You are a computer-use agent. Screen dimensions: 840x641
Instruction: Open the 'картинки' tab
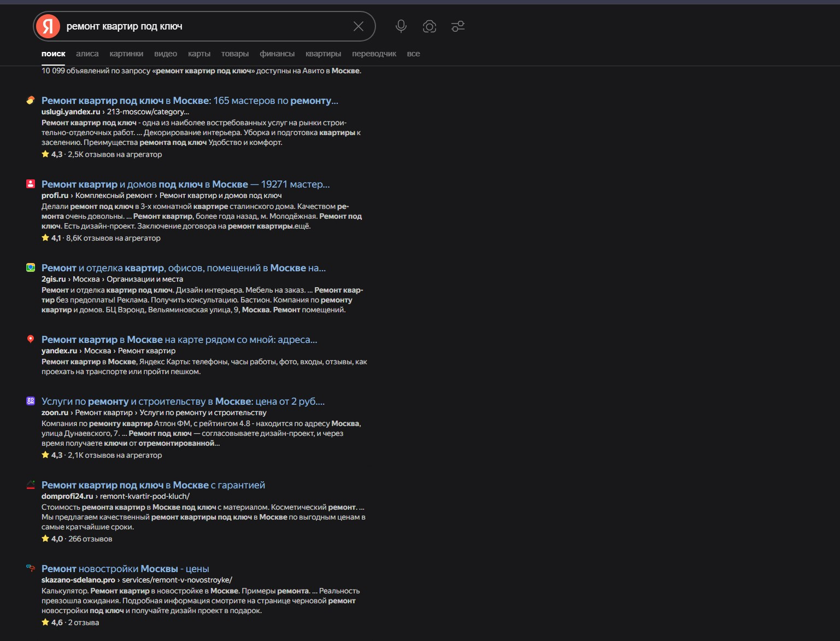126,54
